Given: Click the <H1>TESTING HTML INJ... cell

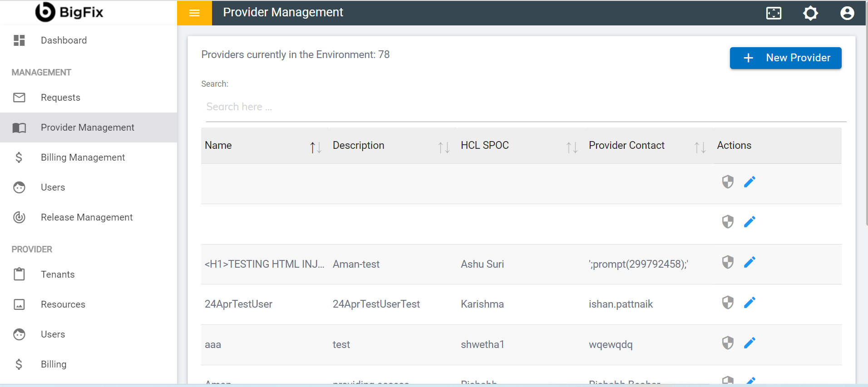Looking at the screenshot, I should (x=264, y=264).
